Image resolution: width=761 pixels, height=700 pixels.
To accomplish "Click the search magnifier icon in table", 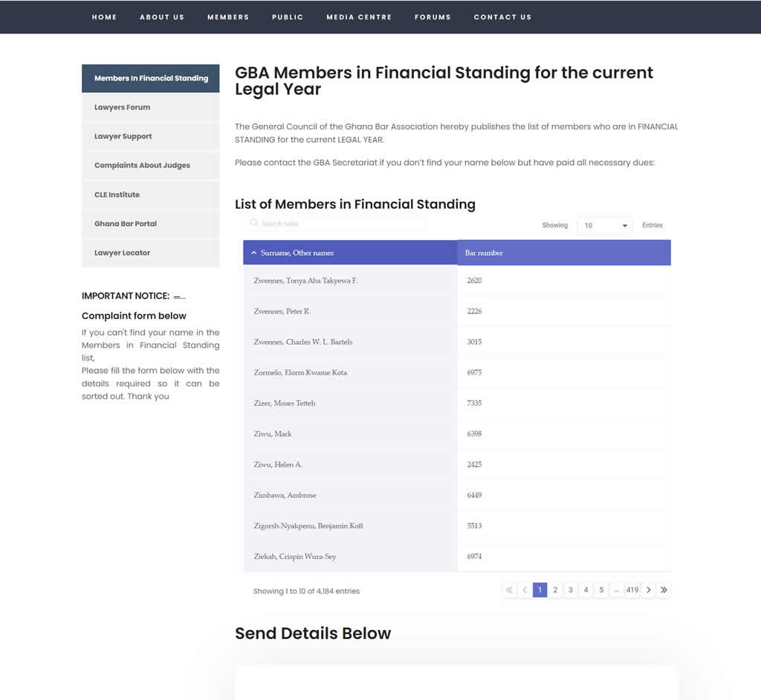I will click(x=253, y=223).
